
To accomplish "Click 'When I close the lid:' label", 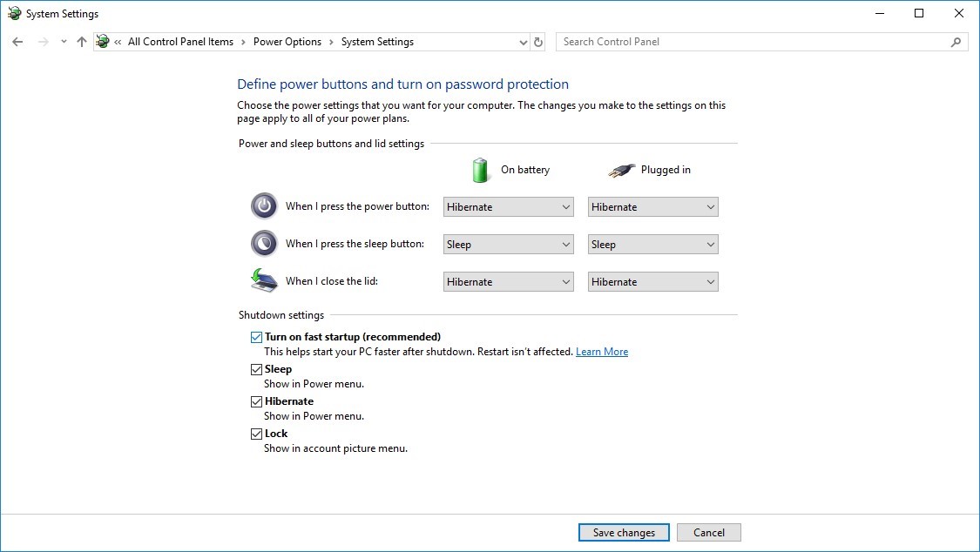I will tap(332, 281).
